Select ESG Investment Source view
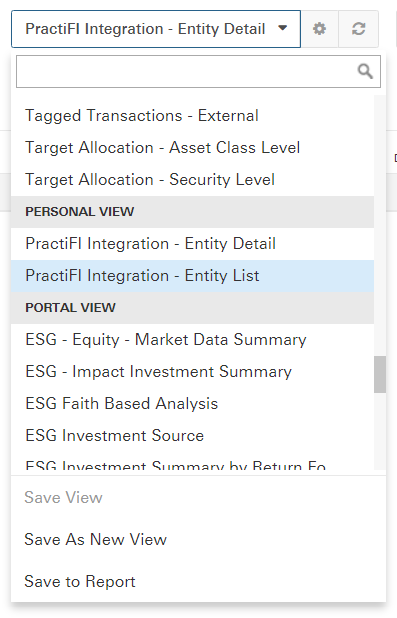 (x=192, y=436)
